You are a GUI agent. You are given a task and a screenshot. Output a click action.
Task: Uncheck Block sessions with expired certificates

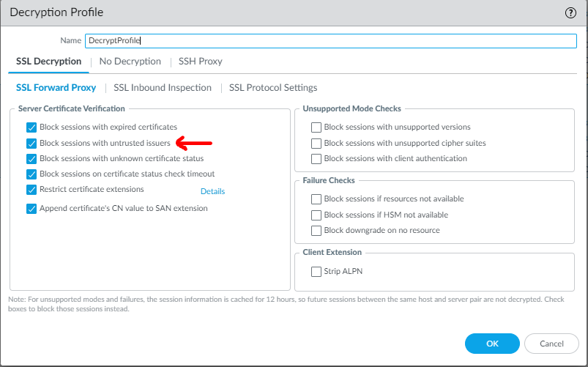pyautogui.click(x=31, y=127)
